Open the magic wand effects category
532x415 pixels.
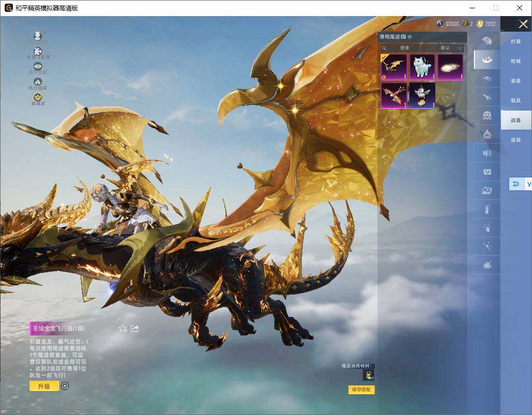pyautogui.click(x=487, y=246)
